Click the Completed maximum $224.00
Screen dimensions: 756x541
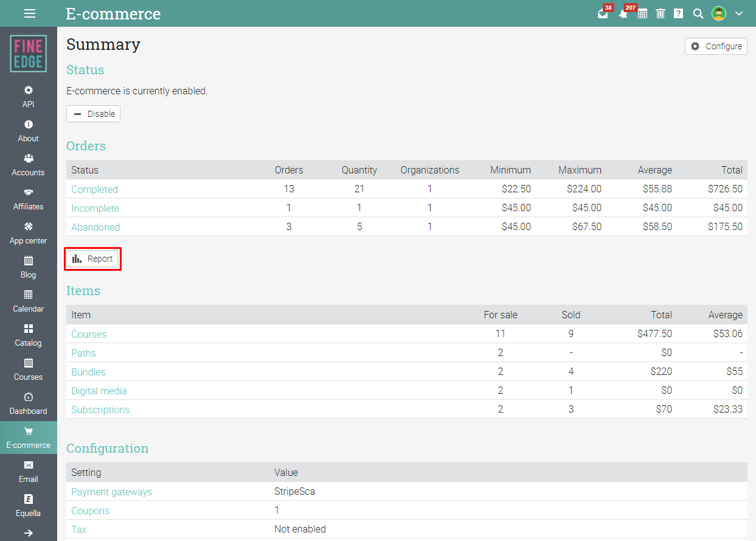584,189
